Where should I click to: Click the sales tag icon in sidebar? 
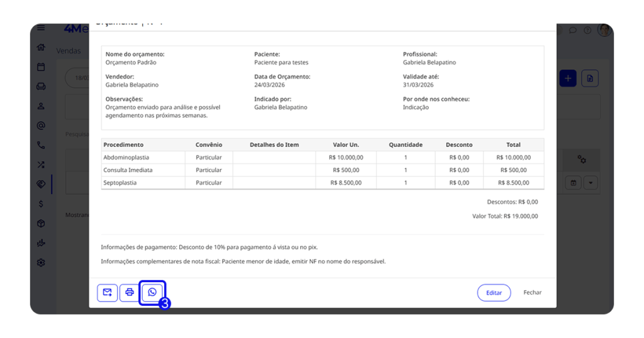point(41,185)
